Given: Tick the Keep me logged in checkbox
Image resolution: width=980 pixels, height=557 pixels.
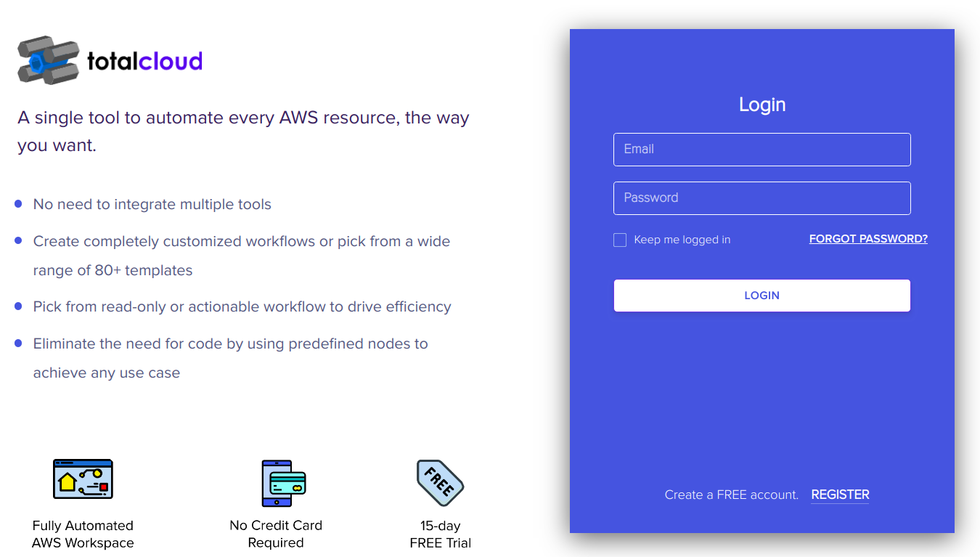Looking at the screenshot, I should [620, 240].
